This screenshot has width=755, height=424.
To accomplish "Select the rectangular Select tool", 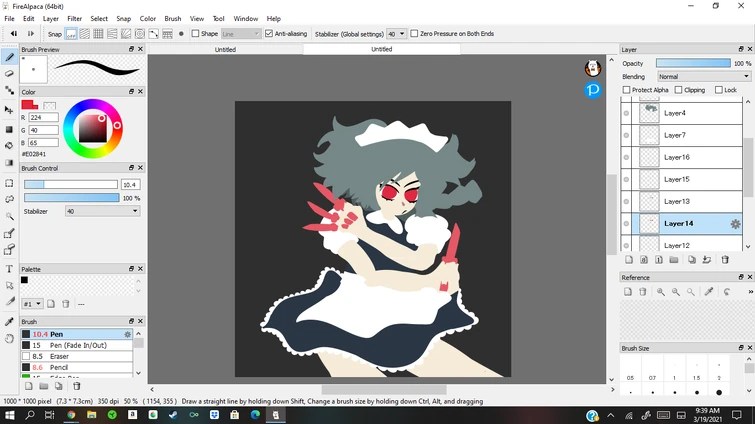I will 9,183.
